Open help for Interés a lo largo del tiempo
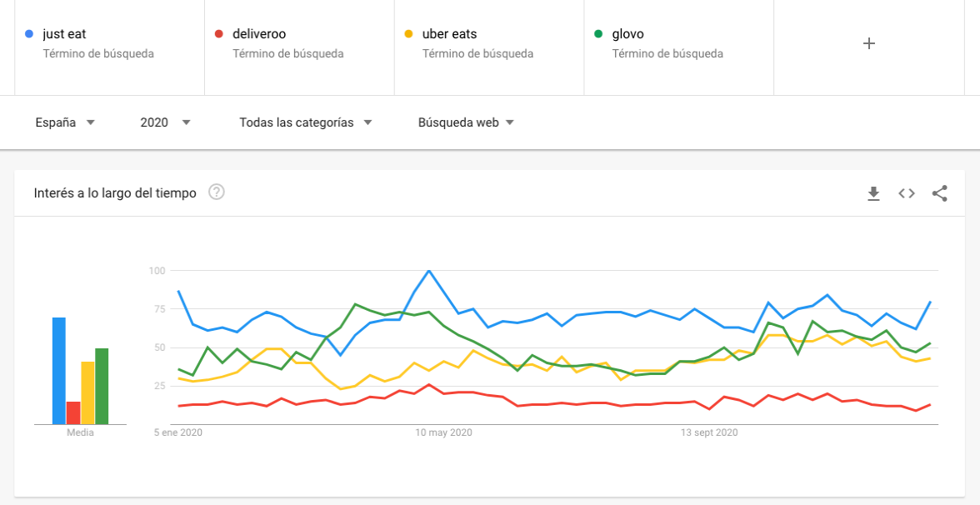The image size is (980, 505). (x=217, y=192)
